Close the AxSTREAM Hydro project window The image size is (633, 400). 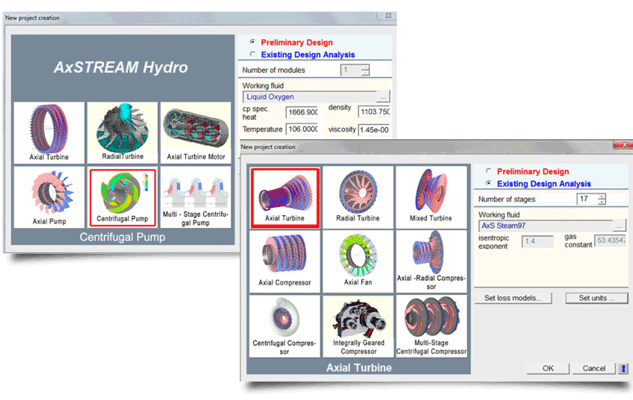[388, 16]
